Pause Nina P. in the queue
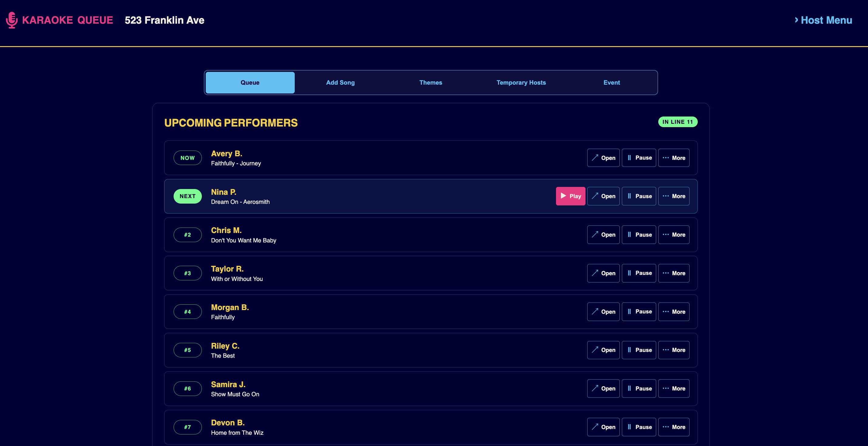Screen dimensions: 868x446 639,196
